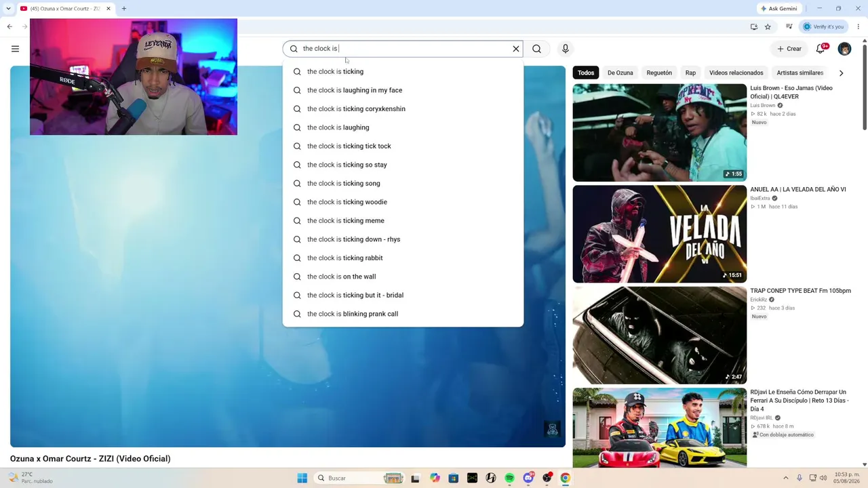This screenshot has height=488, width=868.
Task: Select the Rap filter chip
Action: pos(690,73)
